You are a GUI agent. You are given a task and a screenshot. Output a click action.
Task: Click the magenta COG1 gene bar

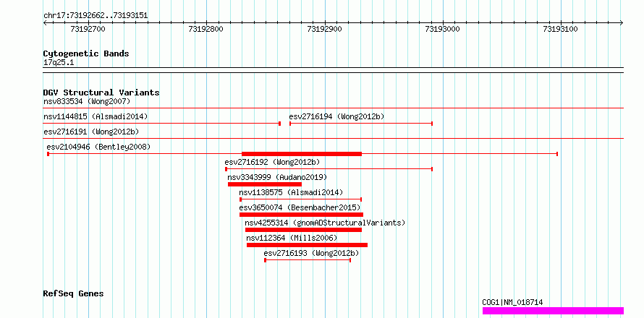click(553, 311)
